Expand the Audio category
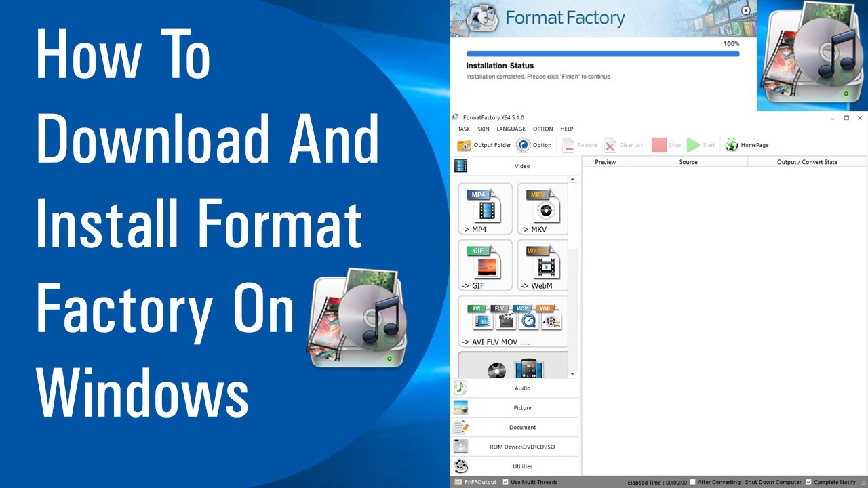868x488 pixels. click(515, 388)
